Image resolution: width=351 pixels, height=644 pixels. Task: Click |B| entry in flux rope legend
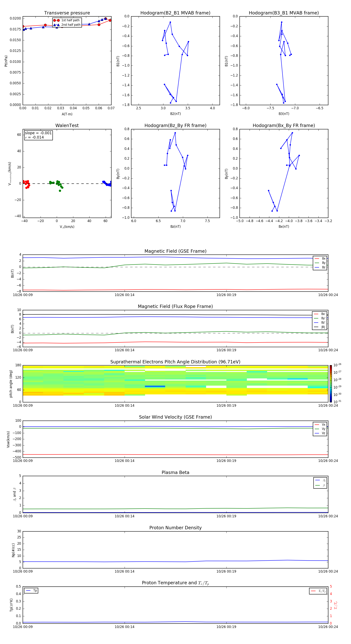coord(320,327)
